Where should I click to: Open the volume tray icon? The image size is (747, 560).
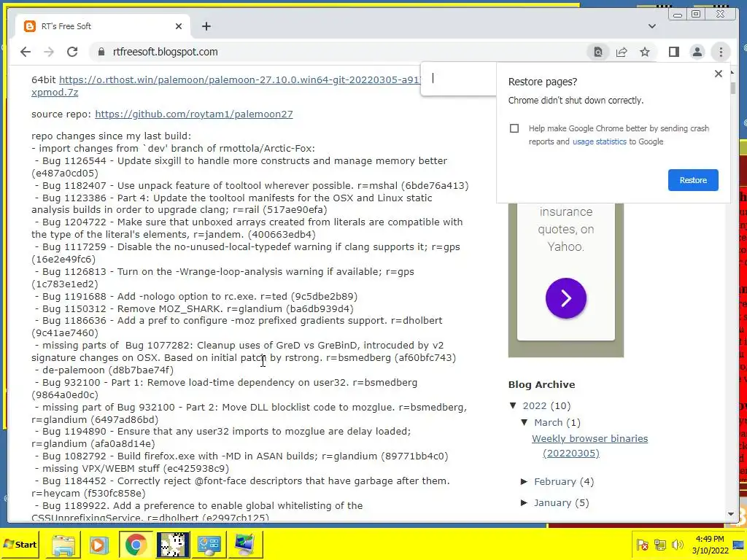click(x=677, y=544)
